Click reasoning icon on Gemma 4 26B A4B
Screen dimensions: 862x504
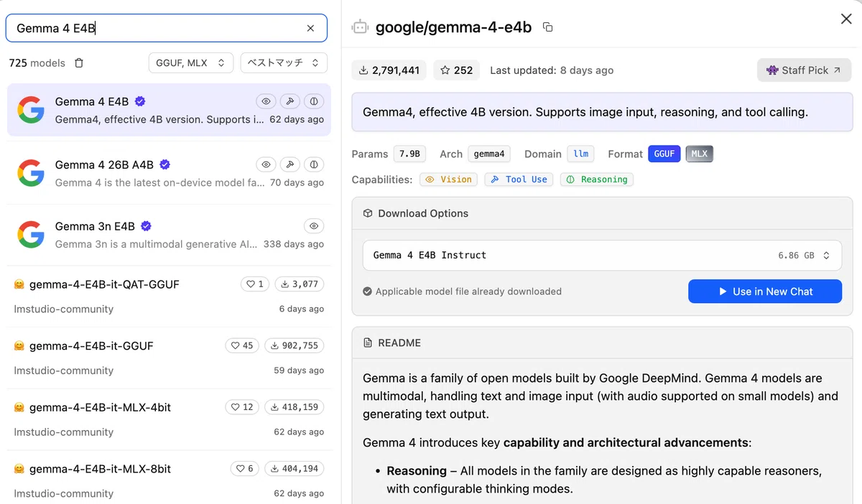(x=314, y=164)
